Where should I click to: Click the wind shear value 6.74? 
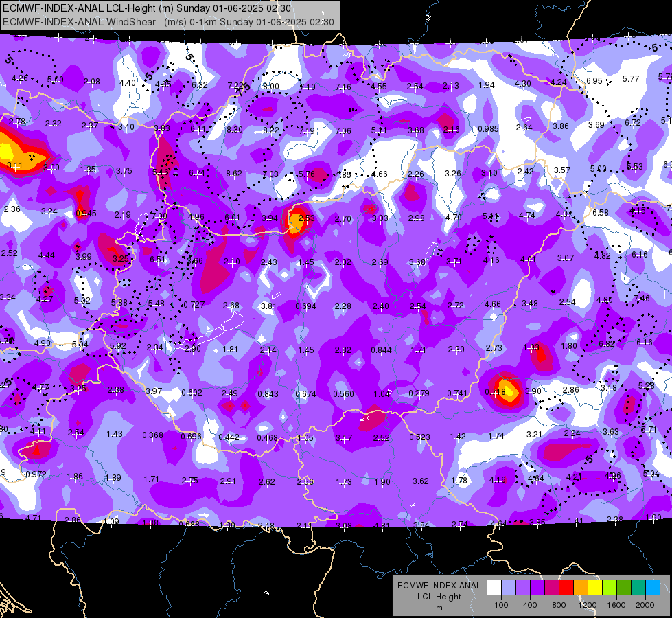pyautogui.click(x=197, y=173)
